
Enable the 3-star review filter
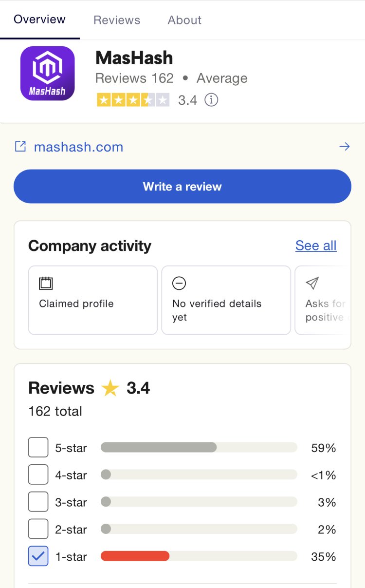(38, 501)
